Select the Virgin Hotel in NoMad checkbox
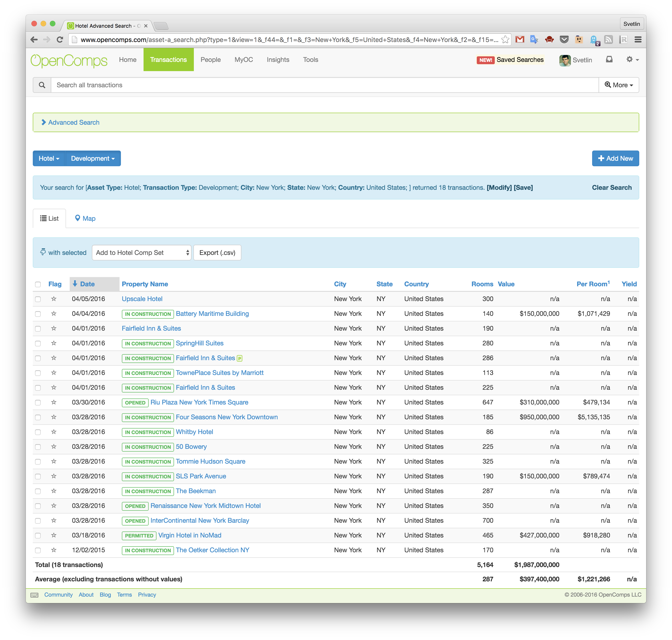This screenshot has height=640, width=672. click(38, 536)
